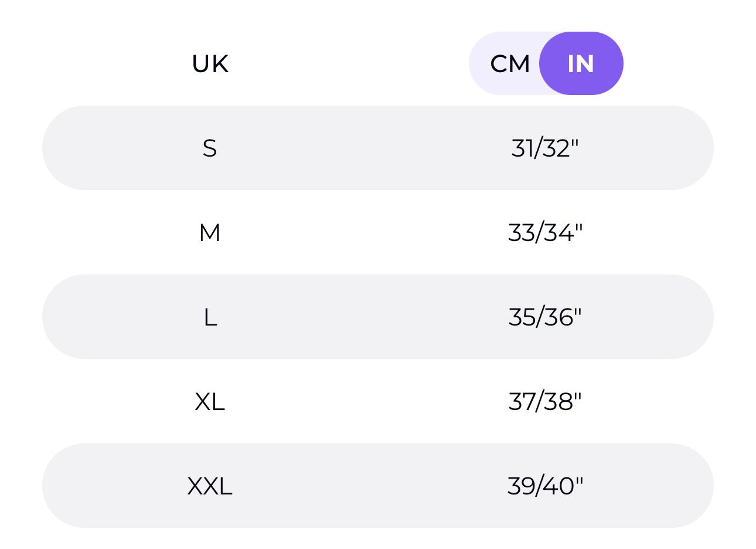Select the XL size label

[210, 402]
